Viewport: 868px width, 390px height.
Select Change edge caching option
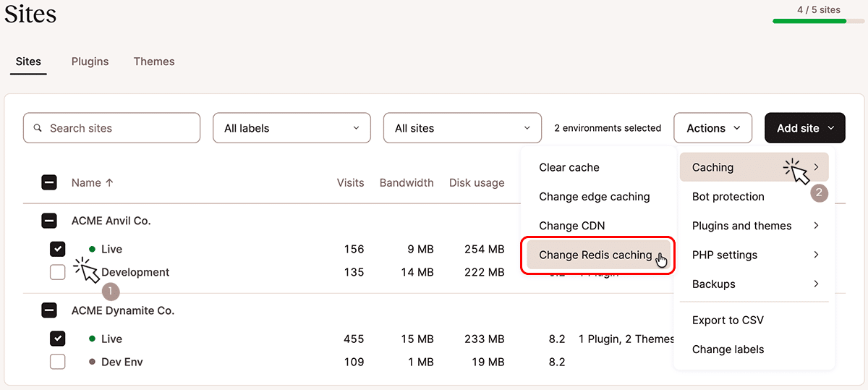tap(595, 196)
